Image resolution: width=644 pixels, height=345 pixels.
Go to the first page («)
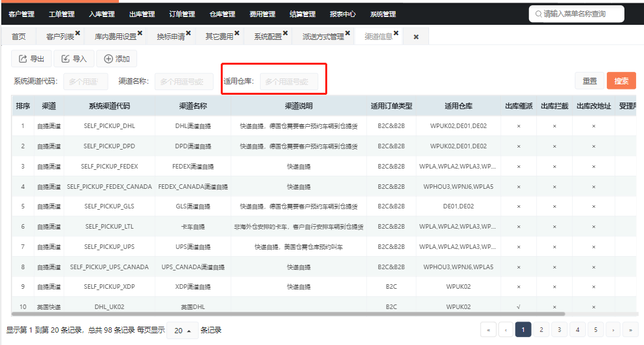click(x=489, y=329)
